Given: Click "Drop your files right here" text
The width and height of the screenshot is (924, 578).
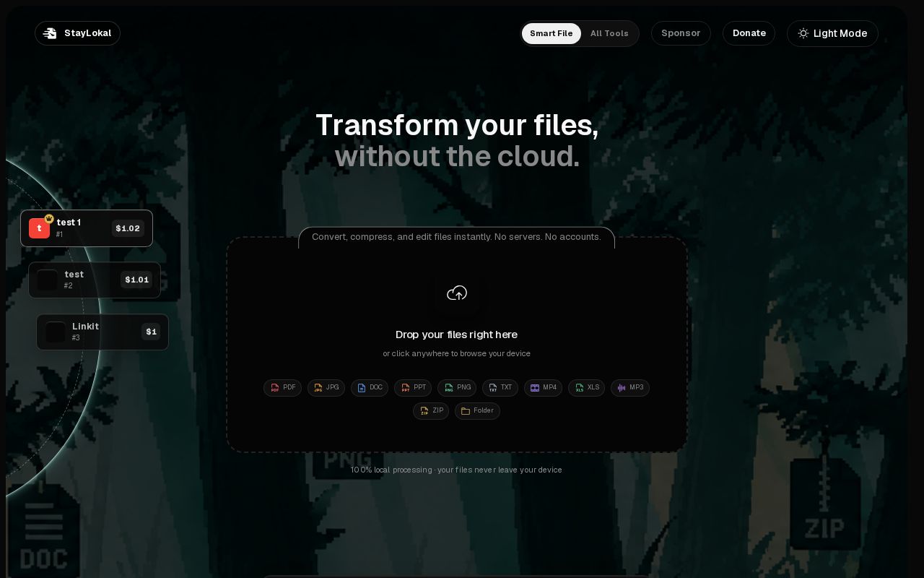Looking at the screenshot, I should tap(456, 335).
